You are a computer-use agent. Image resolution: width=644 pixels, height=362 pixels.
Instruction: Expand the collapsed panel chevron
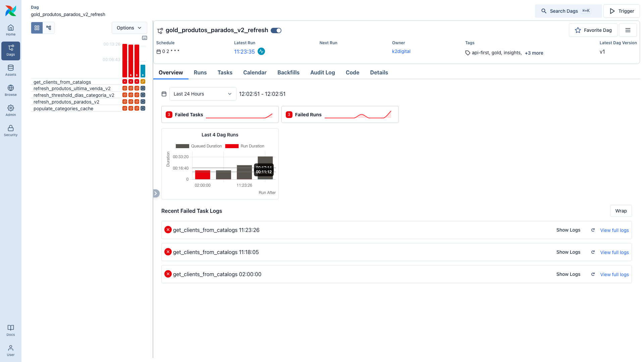click(156, 193)
